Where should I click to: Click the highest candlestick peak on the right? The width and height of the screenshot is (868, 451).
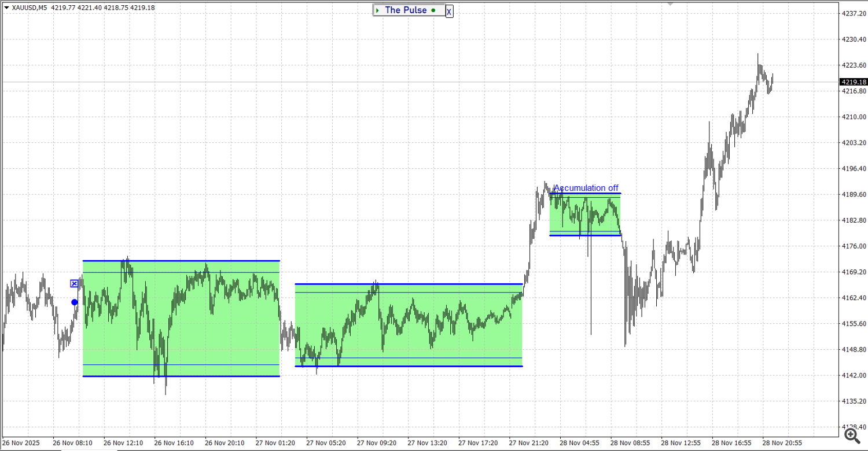(759, 53)
